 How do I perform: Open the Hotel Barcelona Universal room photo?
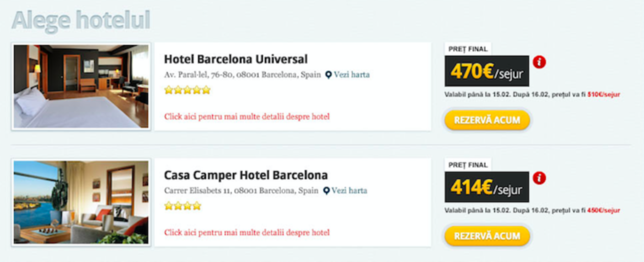(x=81, y=86)
